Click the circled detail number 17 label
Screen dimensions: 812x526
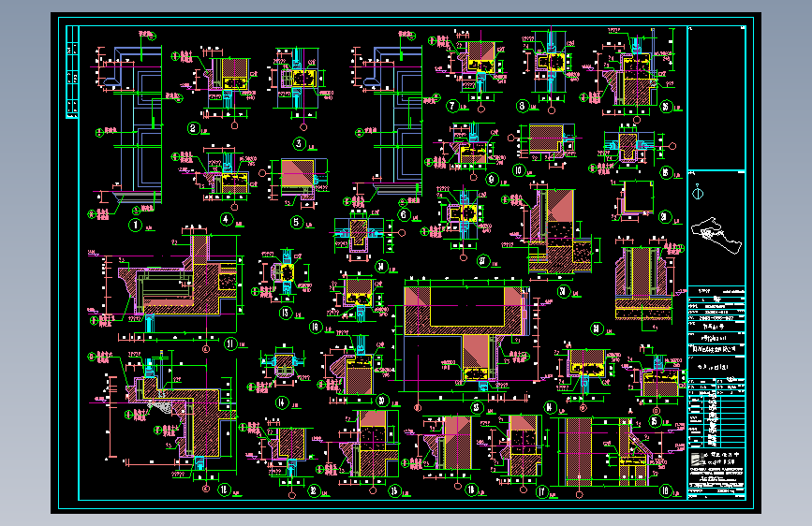pyautogui.click(x=541, y=491)
